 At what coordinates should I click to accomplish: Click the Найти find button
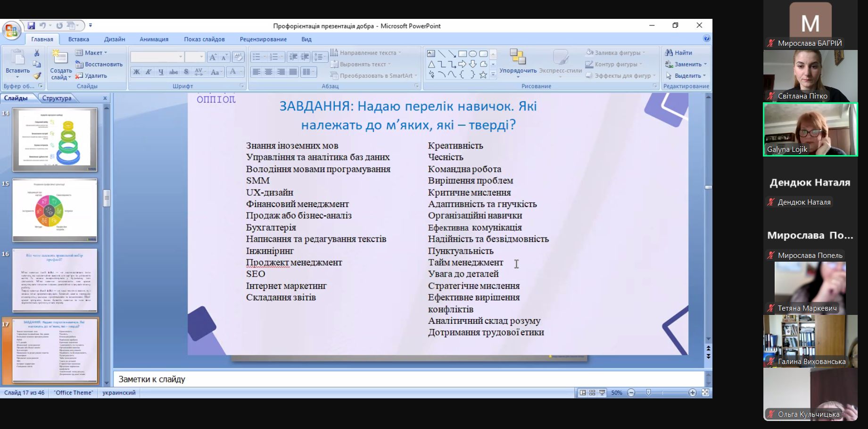[x=678, y=53]
